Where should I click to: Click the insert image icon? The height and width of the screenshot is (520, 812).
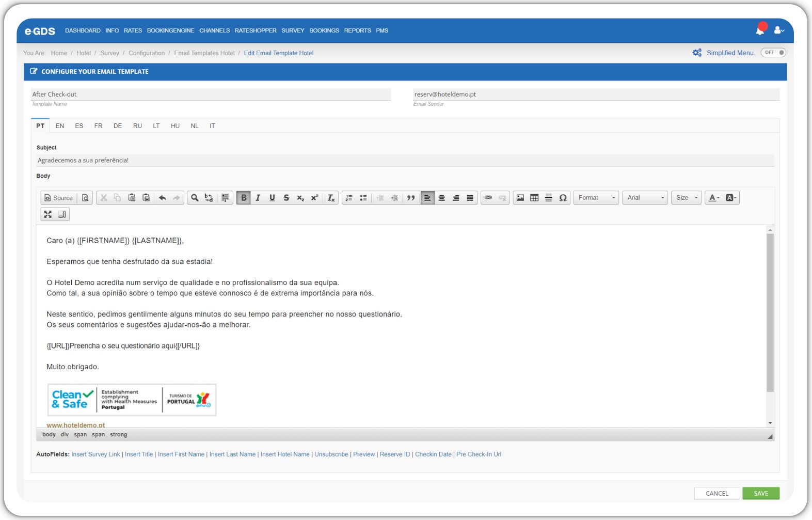[x=520, y=198]
